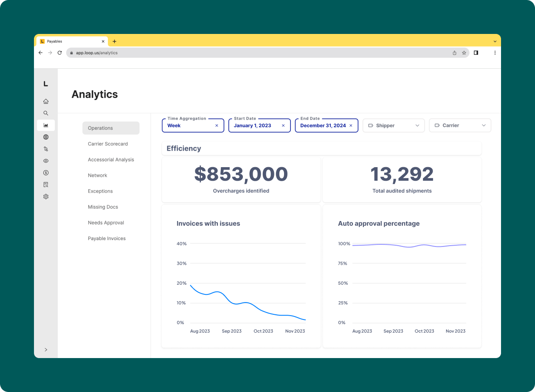The height and width of the screenshot is (392, 535).
Task: Click the dollar-sign billing icon in sidebar
Action: pyautogui.click(x=45, y=172)
